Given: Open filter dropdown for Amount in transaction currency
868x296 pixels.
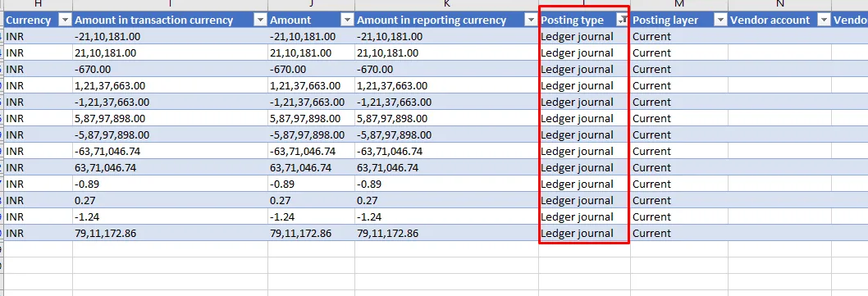Looking at the screenshot, I should pos(260,20).
